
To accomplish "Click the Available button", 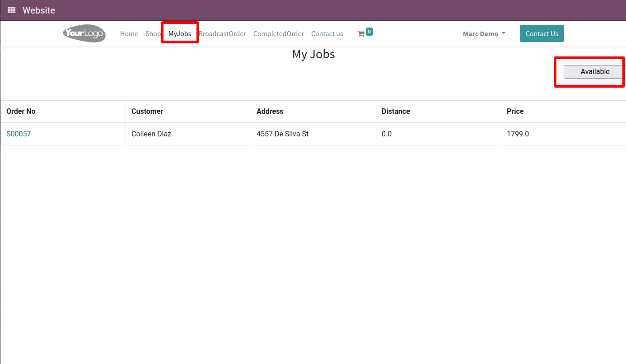I will point(595,72).
